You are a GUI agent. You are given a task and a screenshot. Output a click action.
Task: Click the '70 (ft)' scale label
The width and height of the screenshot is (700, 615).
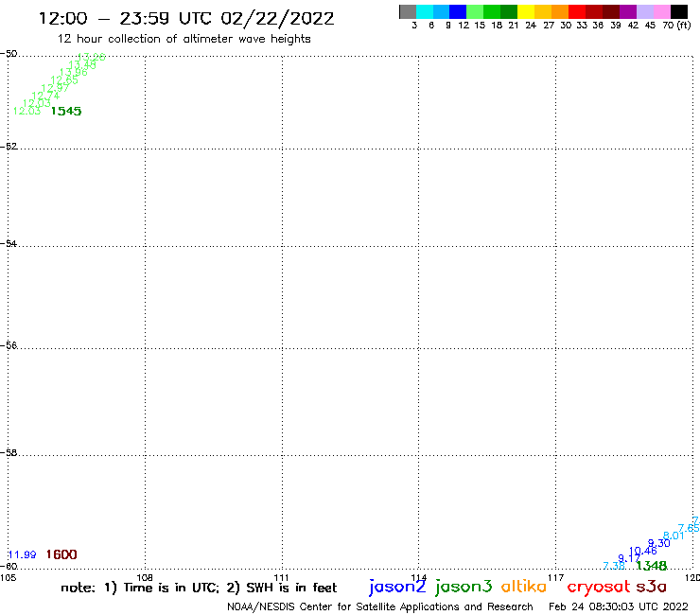pyautogui.click(x=676, y=26)
